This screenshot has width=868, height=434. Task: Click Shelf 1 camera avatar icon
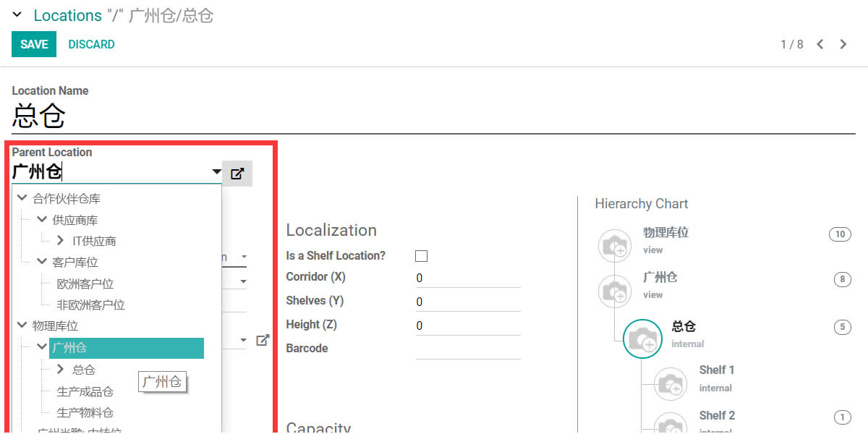click(671, 383)
